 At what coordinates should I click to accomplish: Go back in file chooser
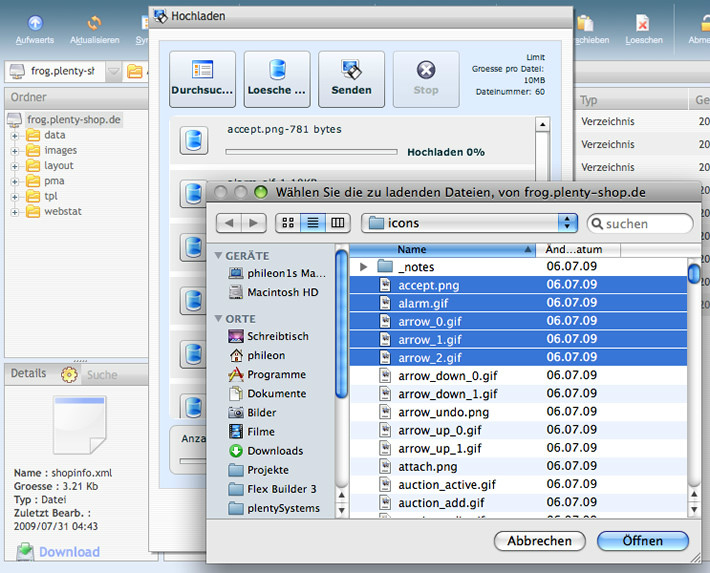pos(229,223)
